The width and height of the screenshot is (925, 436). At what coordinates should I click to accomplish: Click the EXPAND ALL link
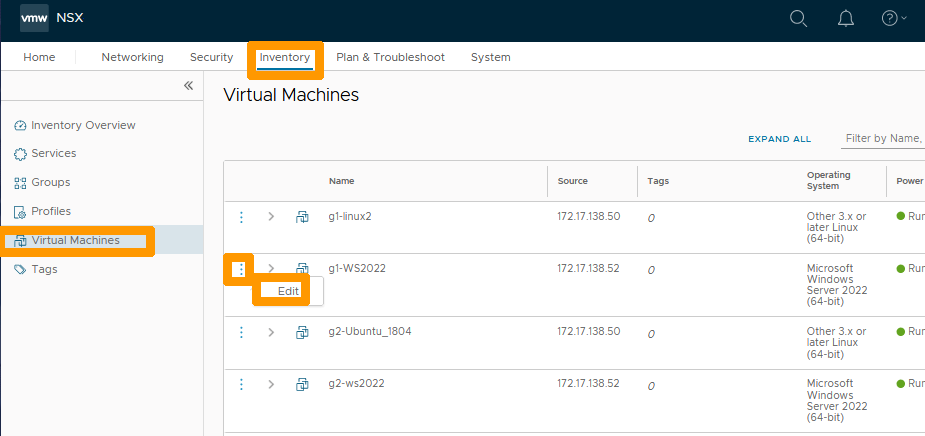pyautogui.click(x=779, y=139)
